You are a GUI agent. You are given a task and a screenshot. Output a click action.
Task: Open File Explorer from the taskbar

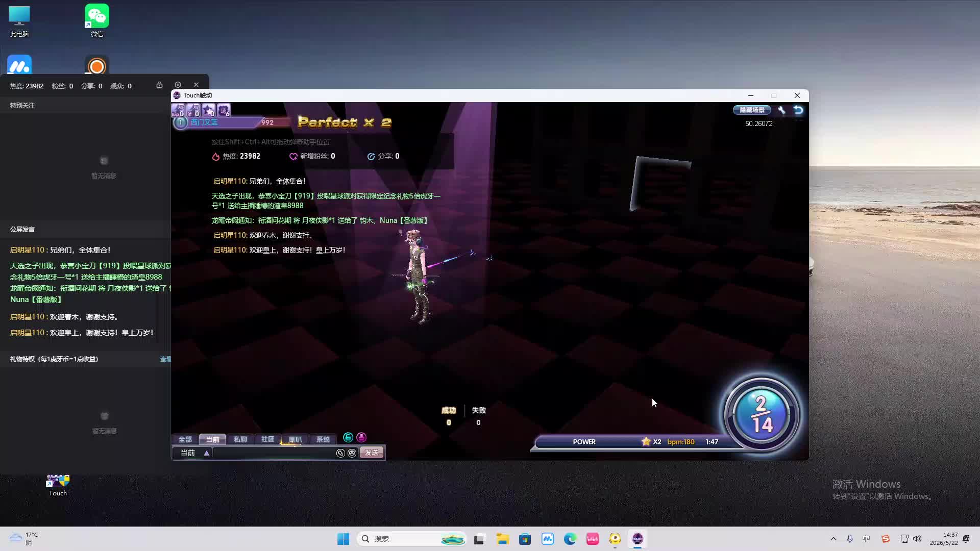point(502,539)
